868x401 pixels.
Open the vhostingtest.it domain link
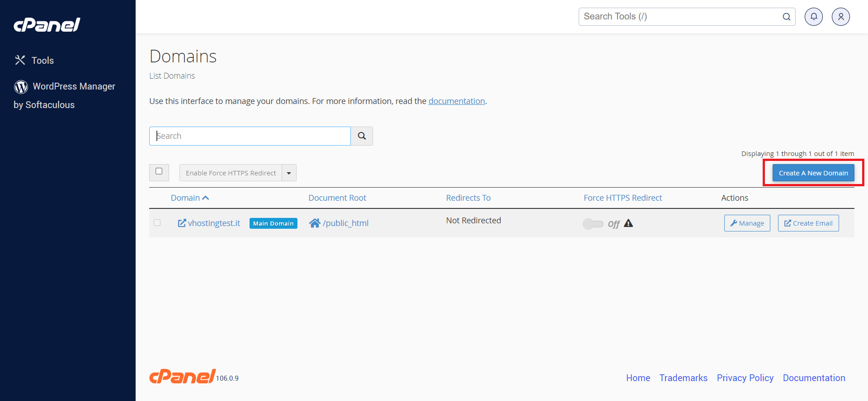click(x=214, y=223)
